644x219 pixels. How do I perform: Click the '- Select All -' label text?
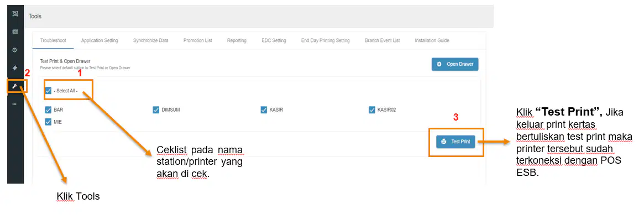(x=66, y=91)
